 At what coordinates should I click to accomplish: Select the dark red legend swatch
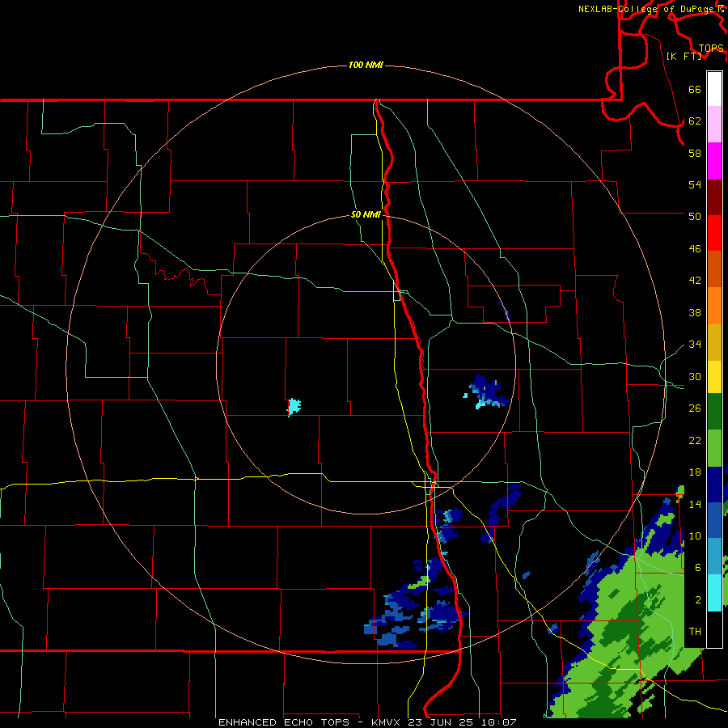pyautogui.click(x=714, y=197)
